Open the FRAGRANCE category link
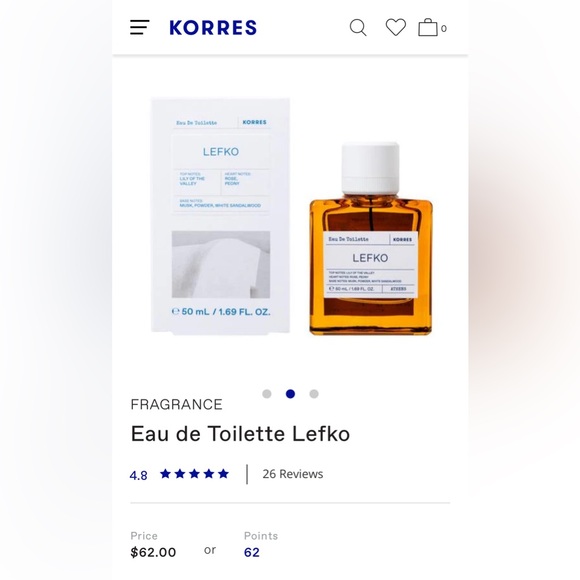This screenshot has width=580, height=580. pyautogui.click(x=176, y=404)
